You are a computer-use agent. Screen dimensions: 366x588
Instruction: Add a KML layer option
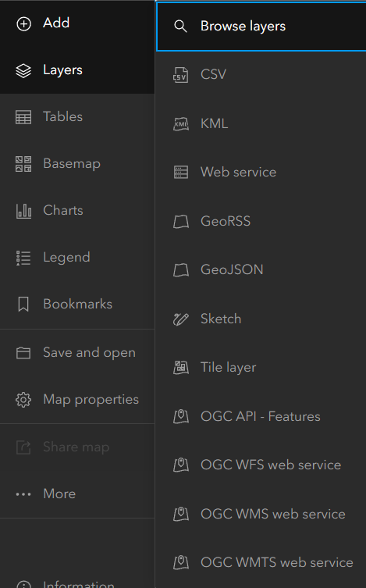pyautogui.click(x=261, y=123)
